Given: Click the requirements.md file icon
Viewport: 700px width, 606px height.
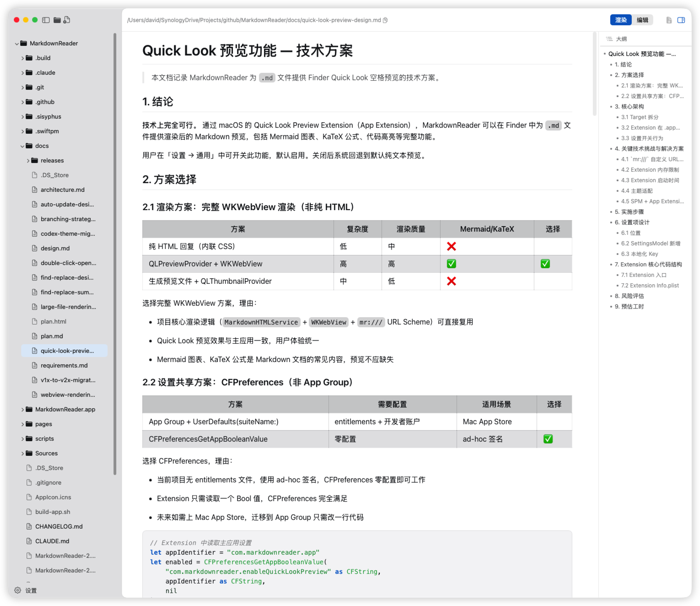Looking at the screenshot, I should (x=35, y=365).
